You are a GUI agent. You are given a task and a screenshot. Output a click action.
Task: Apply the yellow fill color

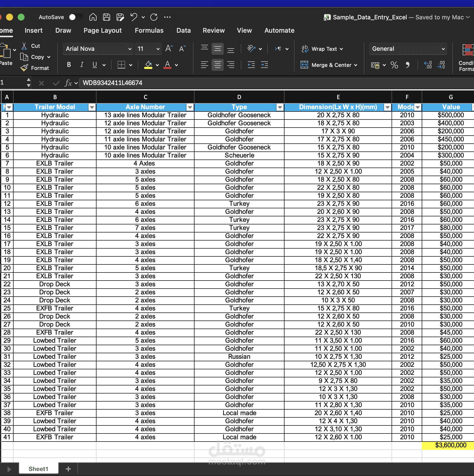[148, 65]
